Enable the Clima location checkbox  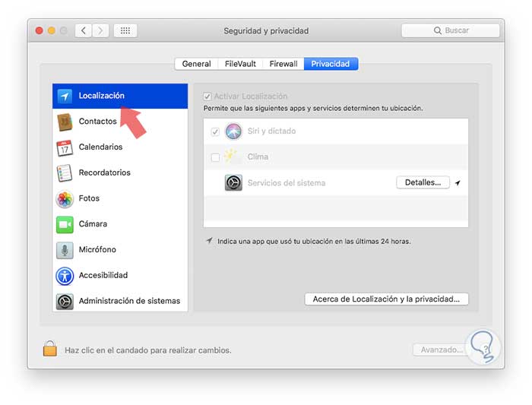tap(215, 157)
